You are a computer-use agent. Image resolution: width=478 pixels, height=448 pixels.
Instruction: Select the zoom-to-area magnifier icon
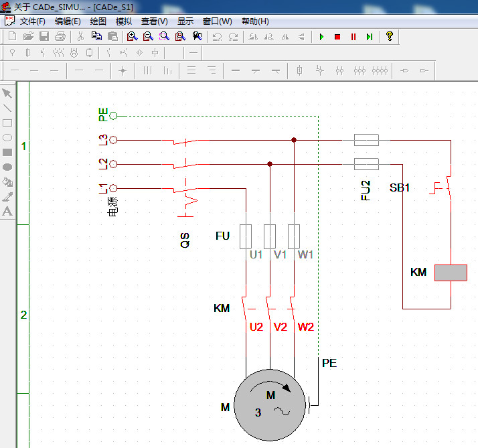tap(164, 36)
